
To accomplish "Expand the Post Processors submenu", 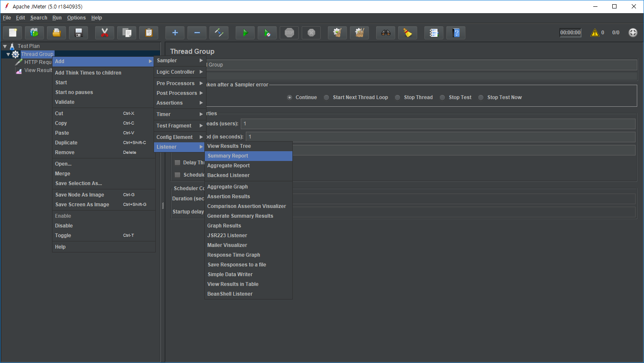I will (180, 93).
